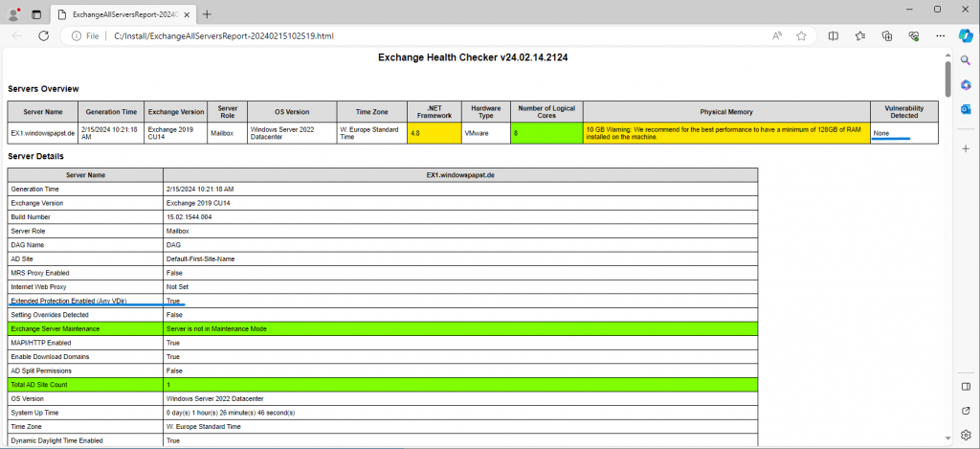Click Extended Protection Enabled (Any VDir) label

tap(69, 301)
